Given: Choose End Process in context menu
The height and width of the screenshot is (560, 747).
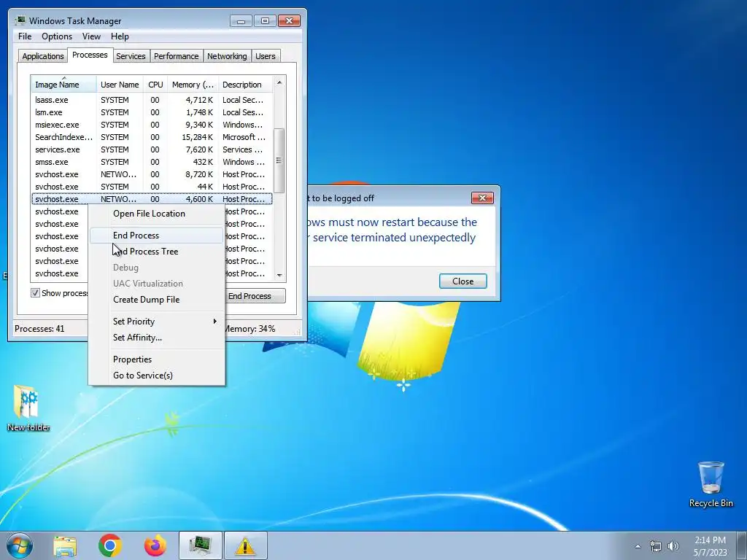Looking at the screenshot, I should (x=156, y=236).
